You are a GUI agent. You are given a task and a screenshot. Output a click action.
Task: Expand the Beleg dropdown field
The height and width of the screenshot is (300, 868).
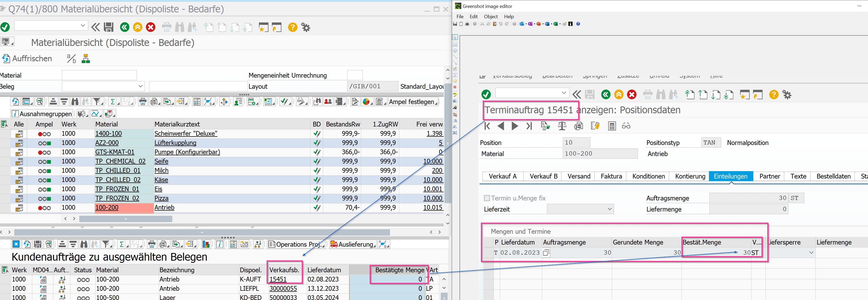tap(141, 86)
